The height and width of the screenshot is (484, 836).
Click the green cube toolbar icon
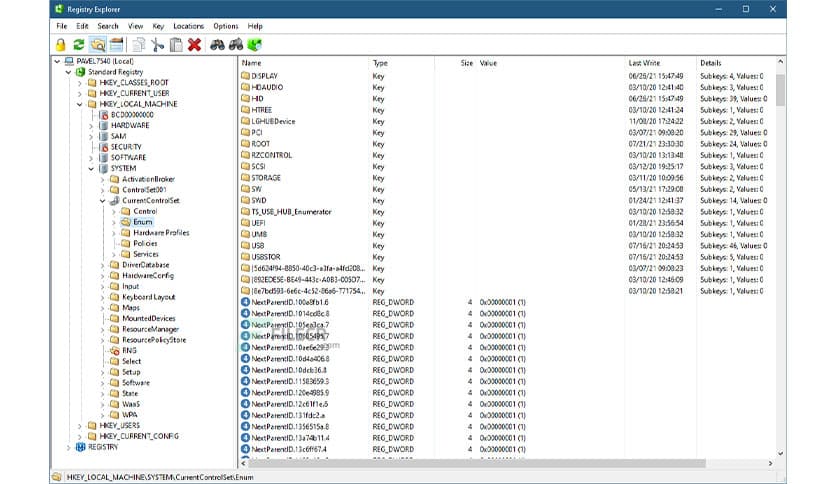[x=254, y=45]
